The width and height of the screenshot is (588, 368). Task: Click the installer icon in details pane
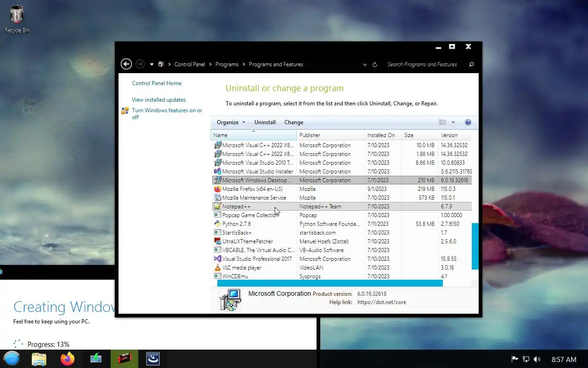click(230, 300)
